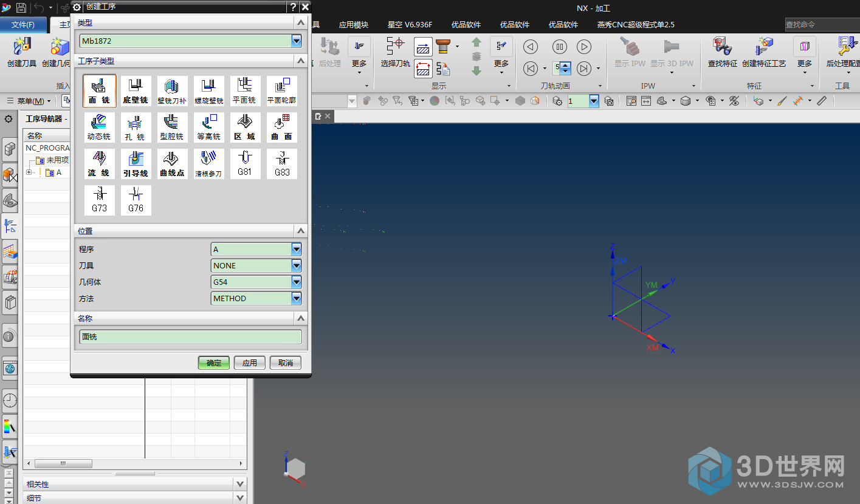
Task: Select the G81 drilling cycle subtype
Action: 246,164
